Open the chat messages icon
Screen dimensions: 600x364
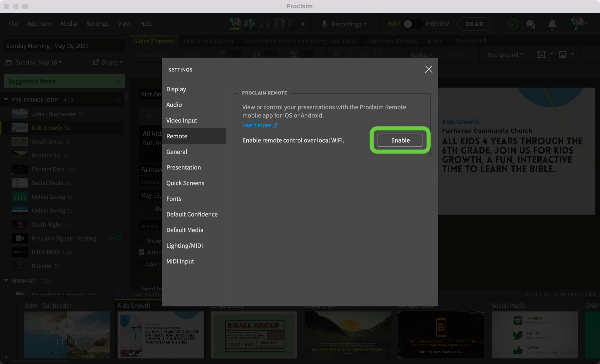(530, 24)
